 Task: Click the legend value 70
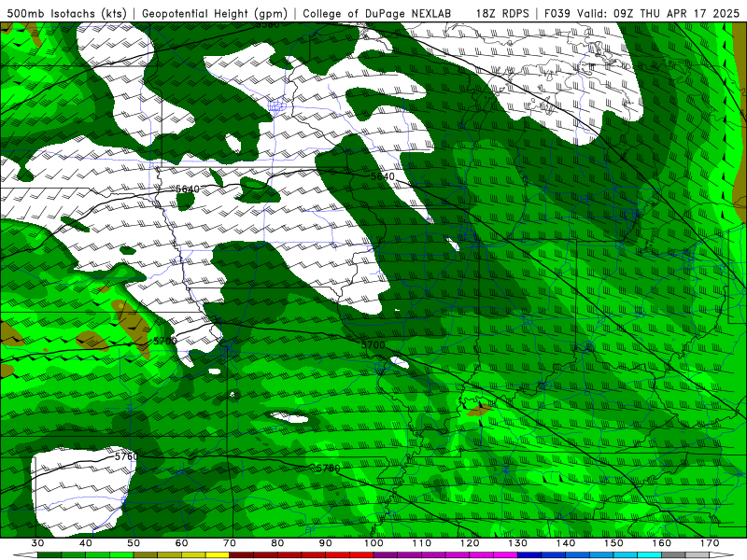(230, 543)
